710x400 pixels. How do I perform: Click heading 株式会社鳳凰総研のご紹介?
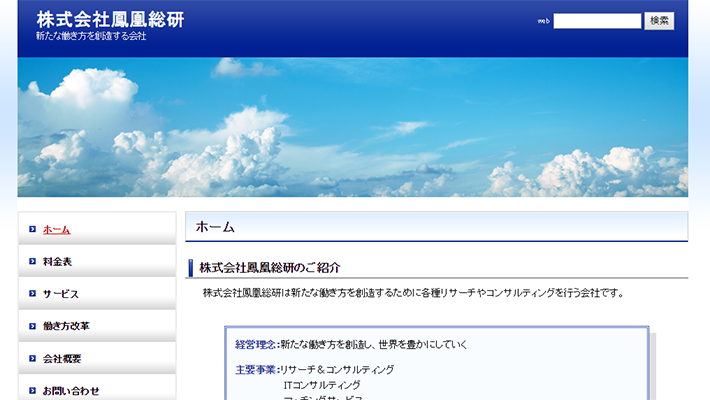coord(269,268)
